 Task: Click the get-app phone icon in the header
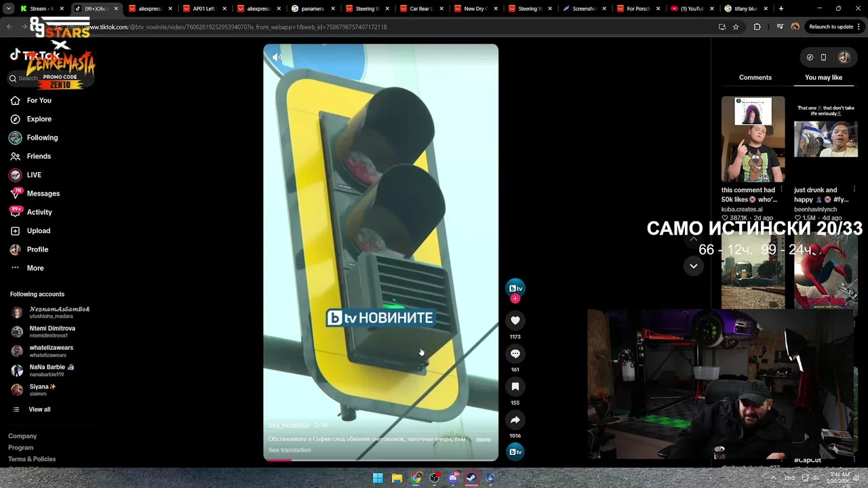point(823,58)
